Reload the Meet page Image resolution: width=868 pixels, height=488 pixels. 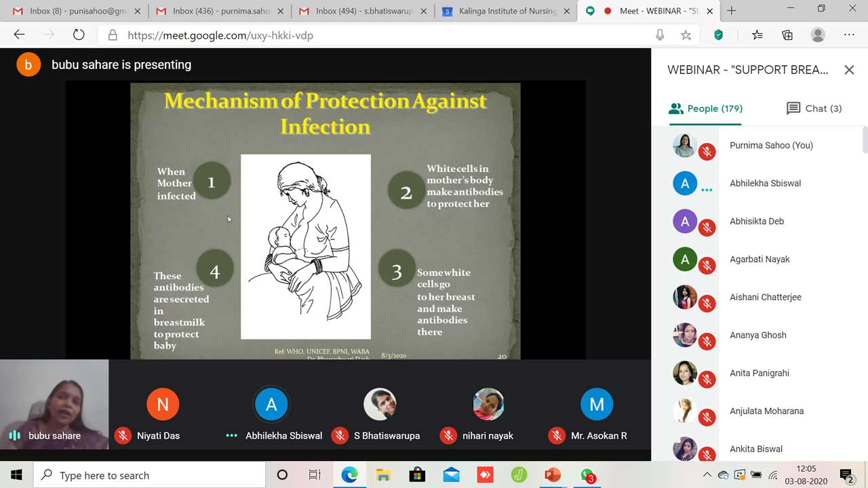point(79,35)
